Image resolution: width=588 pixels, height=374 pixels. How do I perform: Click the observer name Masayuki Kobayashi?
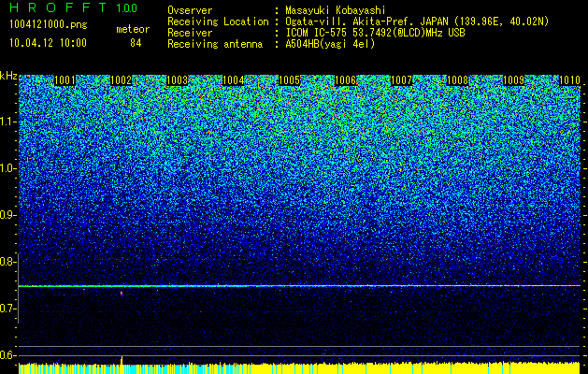click(x=336, y=11)
